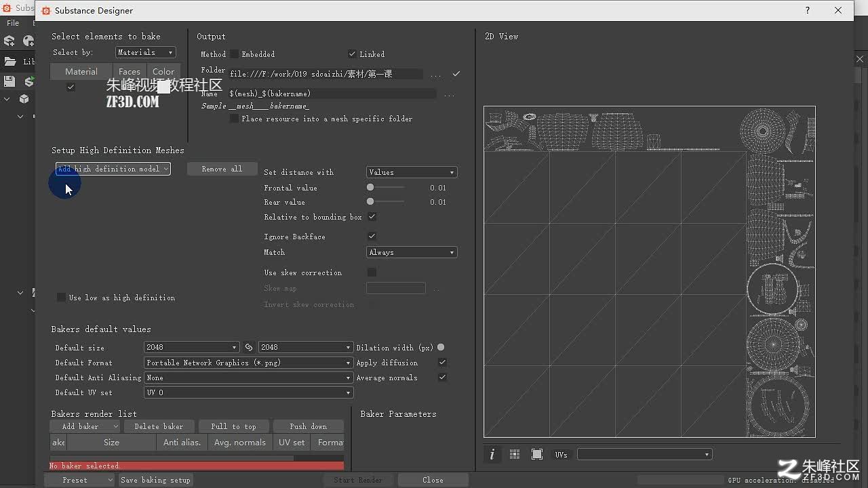Toggle Relative to bounding box checkbox
This screenshot has height=488, width=868.
pos(372,217)
